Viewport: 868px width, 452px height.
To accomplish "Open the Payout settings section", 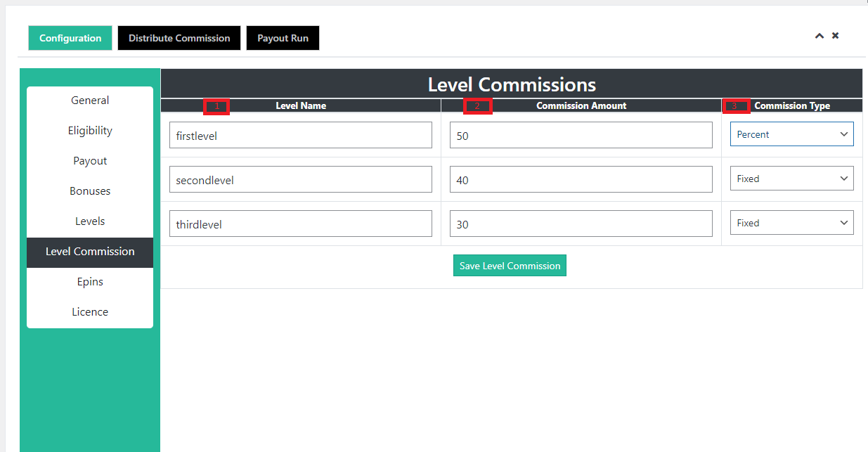I will [90, 161].
